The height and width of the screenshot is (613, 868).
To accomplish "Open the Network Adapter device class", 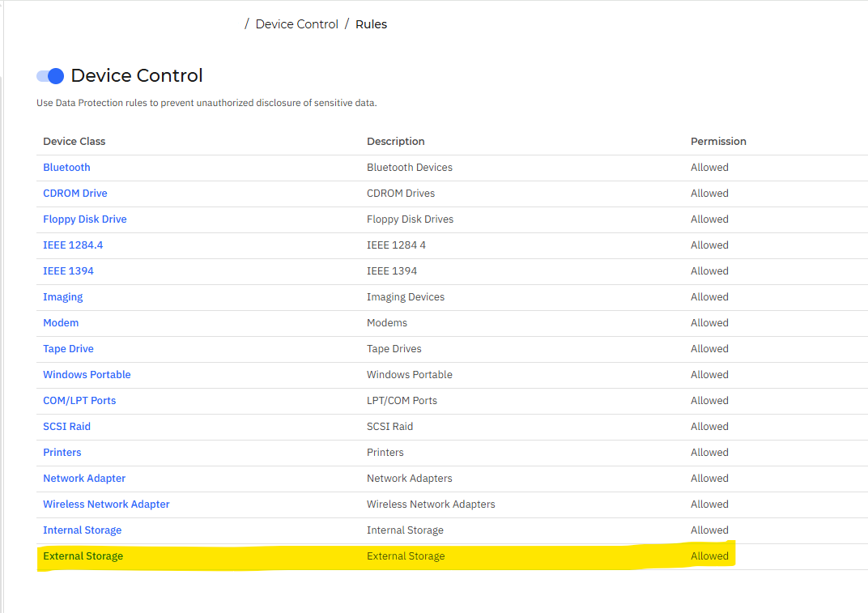I will 84,479.
